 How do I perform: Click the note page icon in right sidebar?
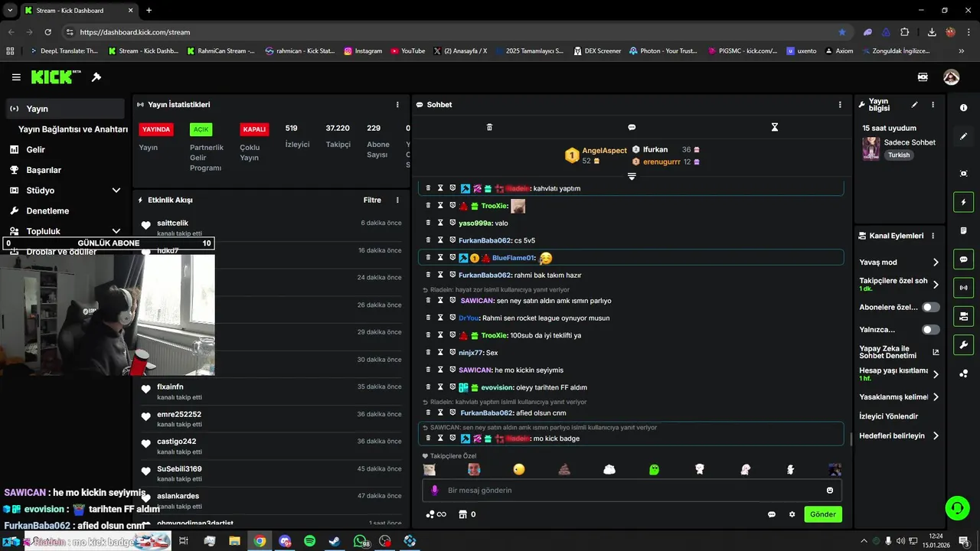[963, 230]
